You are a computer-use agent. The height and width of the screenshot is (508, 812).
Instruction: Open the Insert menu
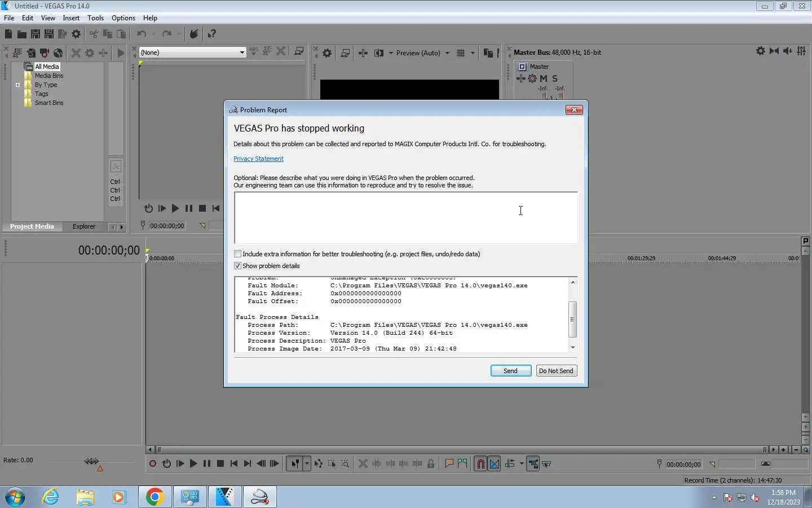click(x=71, y=18)
